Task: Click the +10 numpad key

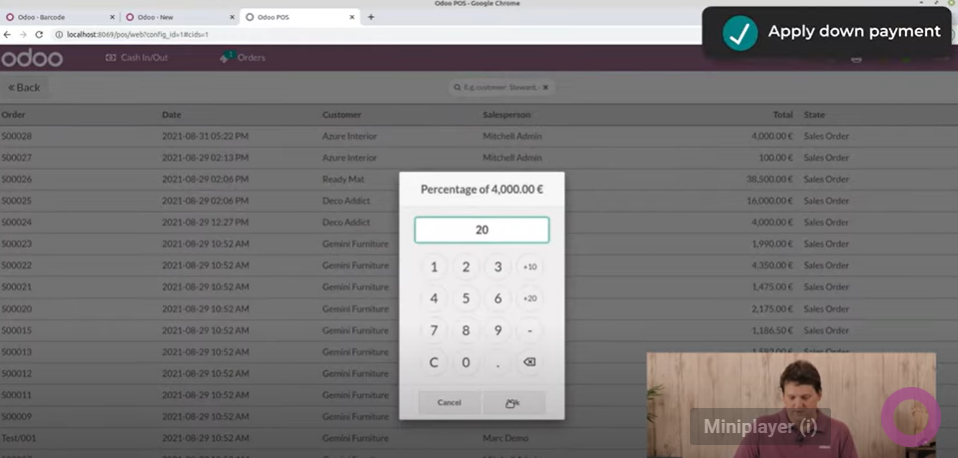Action: (530, 267)
